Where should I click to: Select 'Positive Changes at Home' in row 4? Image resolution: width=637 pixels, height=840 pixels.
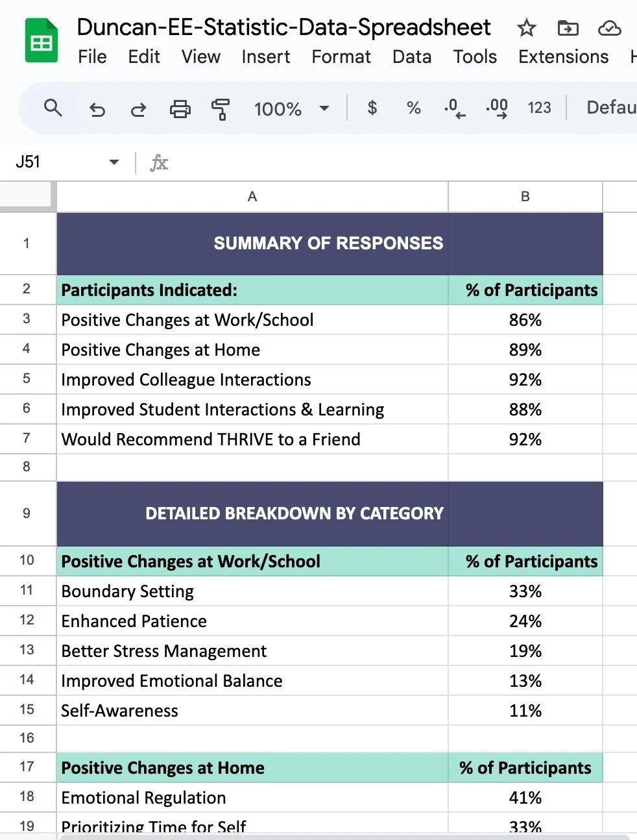click(x=252, y=350)
